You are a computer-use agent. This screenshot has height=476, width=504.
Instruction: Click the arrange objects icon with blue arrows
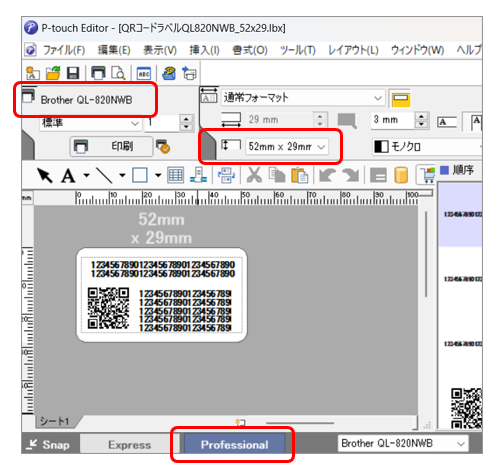coord(226,175)
